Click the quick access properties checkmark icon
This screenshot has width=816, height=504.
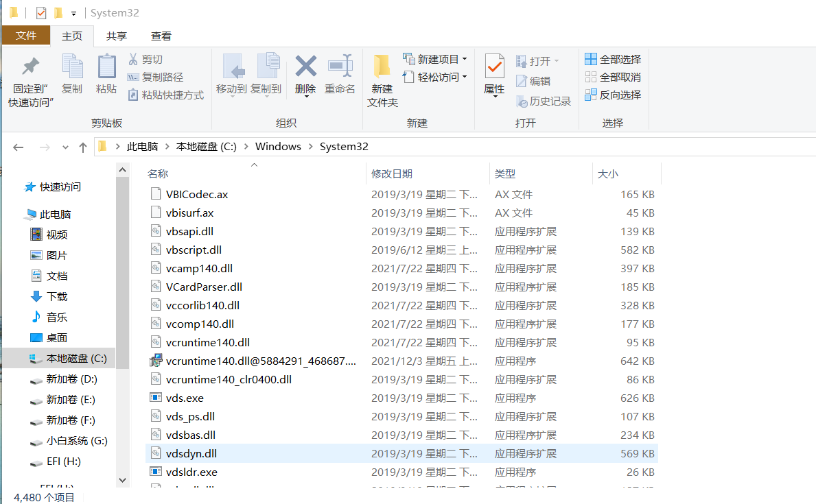[x=41, y=13]
